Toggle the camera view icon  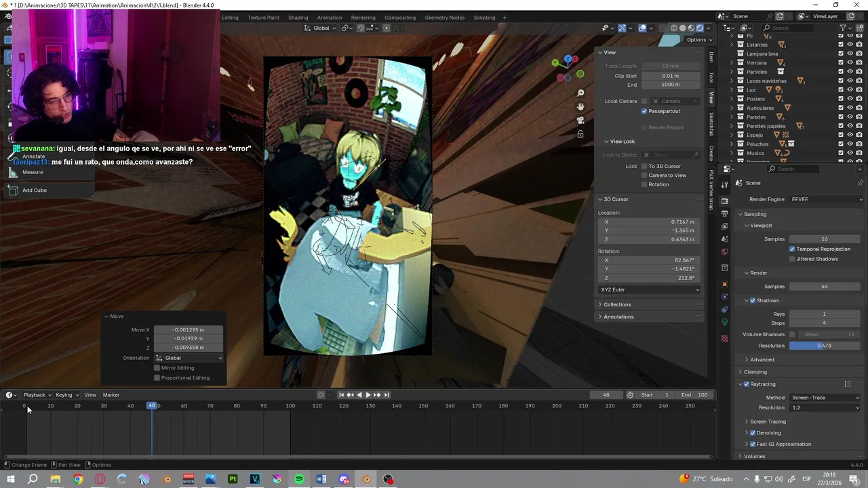(580, 120)
